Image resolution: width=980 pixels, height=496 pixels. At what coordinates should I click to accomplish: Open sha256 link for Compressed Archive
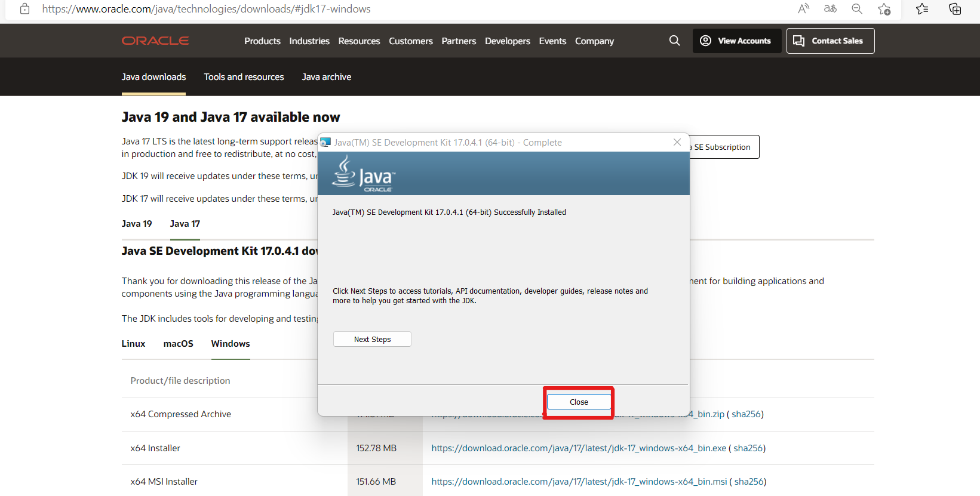click(746, 414)
